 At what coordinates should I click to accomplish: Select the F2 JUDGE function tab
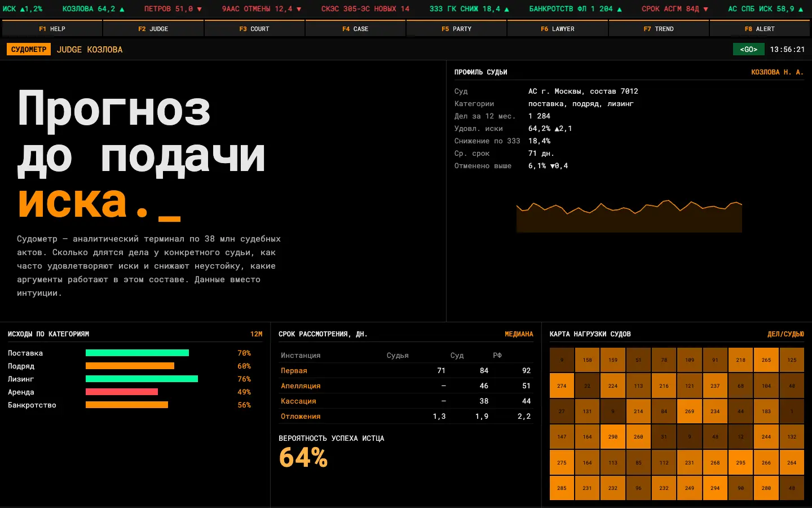[x=153, y=28]
